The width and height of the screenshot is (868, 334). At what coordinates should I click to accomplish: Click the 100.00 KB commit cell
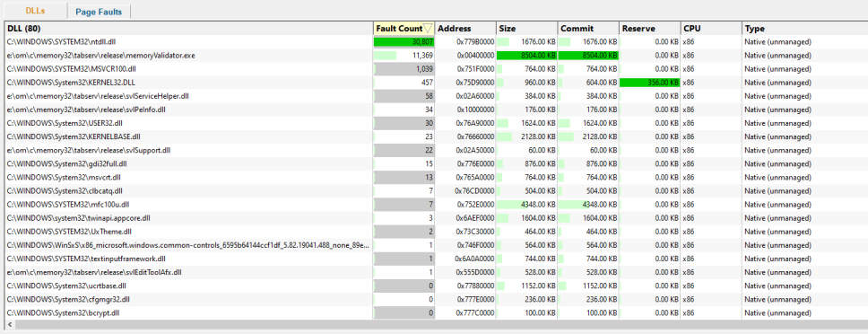tap(588, 313)
